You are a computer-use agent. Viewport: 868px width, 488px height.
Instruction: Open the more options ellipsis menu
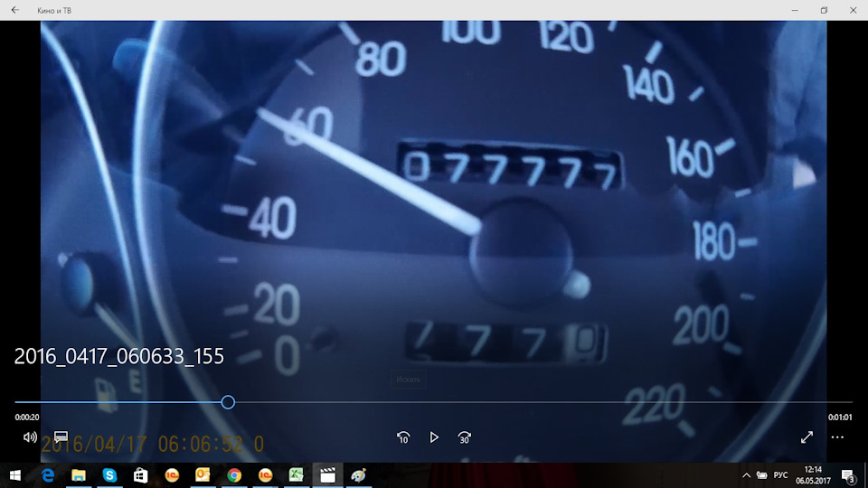click(x=837, y=437)
